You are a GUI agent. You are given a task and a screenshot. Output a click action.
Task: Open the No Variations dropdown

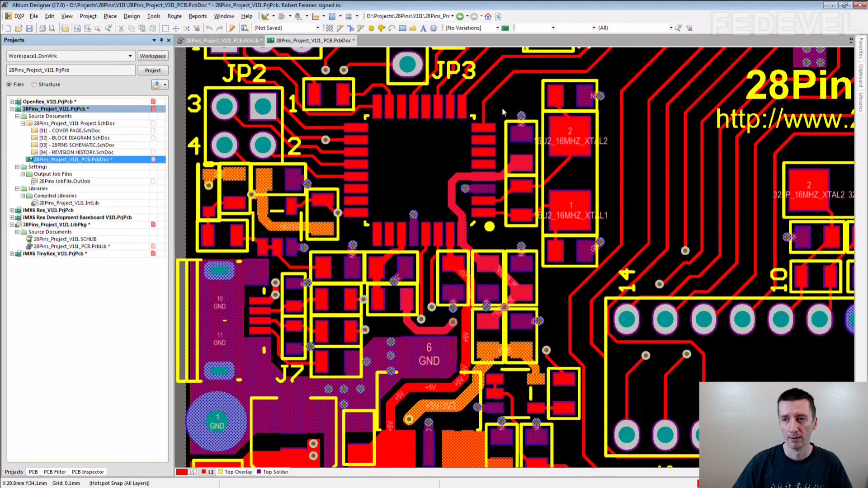click(x=497, y=28)
